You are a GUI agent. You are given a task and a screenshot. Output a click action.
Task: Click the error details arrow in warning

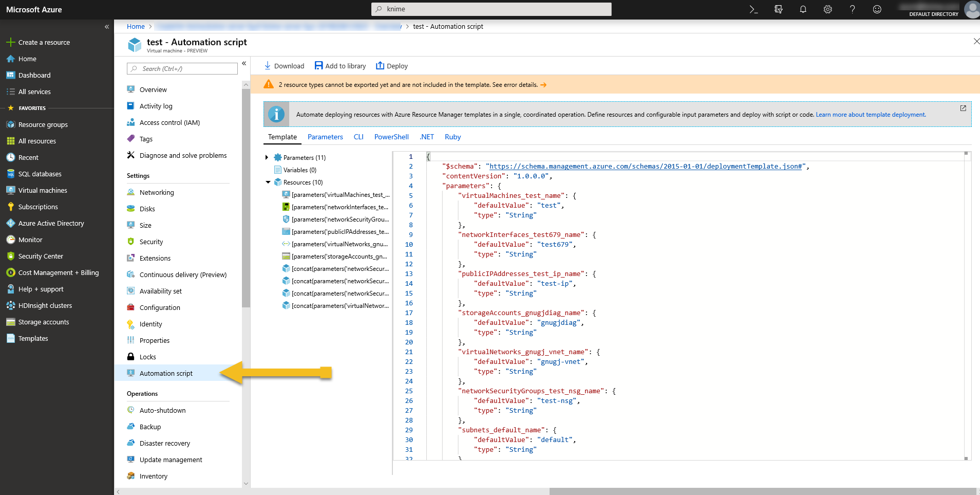(543, 85)
